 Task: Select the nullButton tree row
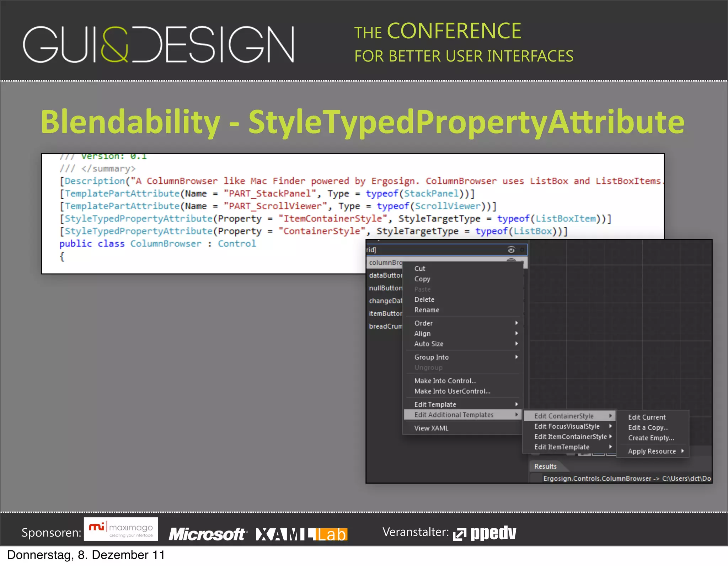385,288
